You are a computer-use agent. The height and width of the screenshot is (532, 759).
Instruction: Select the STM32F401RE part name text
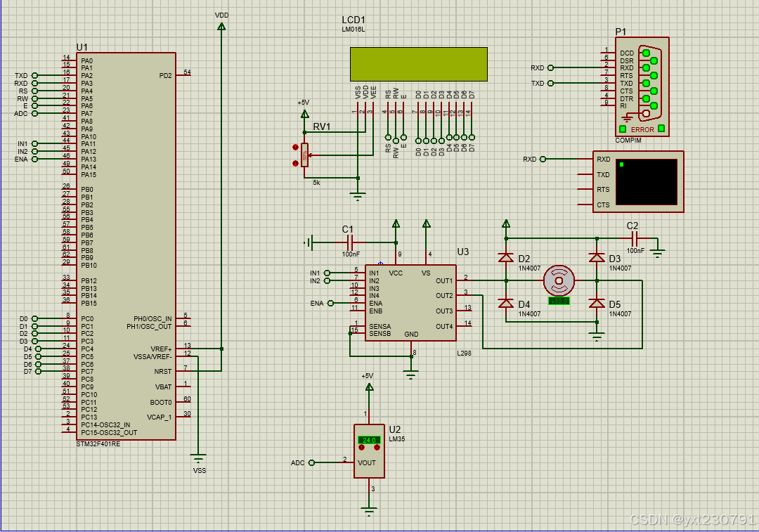98,444
